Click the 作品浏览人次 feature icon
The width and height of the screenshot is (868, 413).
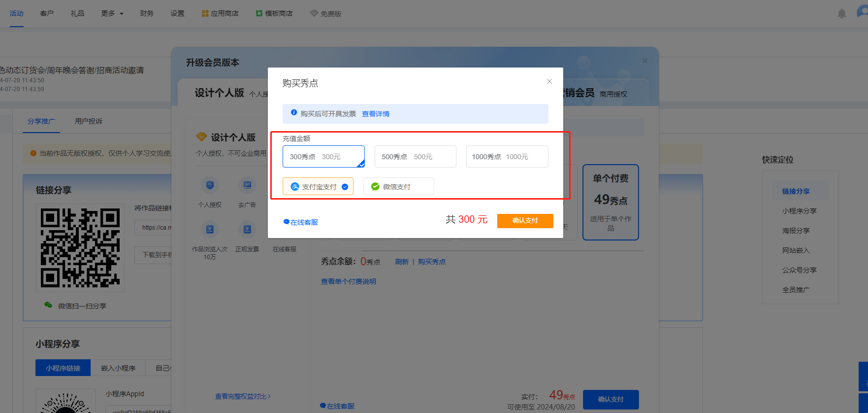pyautogui.click(x=210, y=229)
